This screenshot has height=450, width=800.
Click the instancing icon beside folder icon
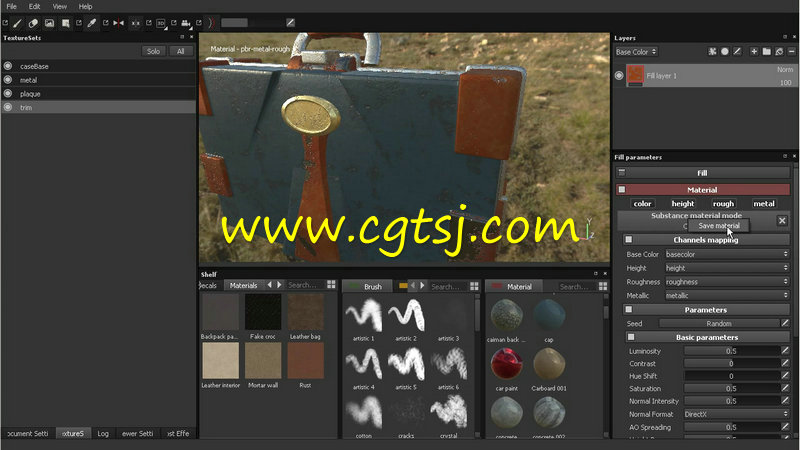coord(779,52)
